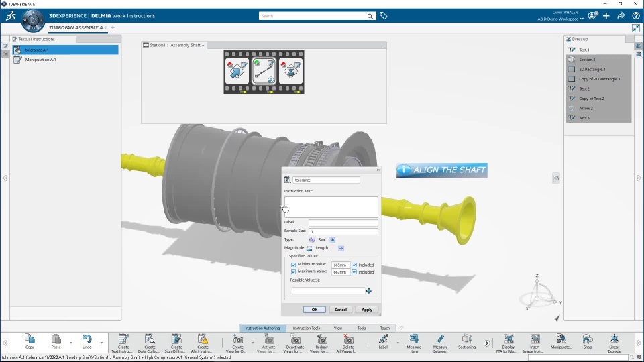Open the Paste options dropdown arrow
644x362 pixels.
pos(70,343)
